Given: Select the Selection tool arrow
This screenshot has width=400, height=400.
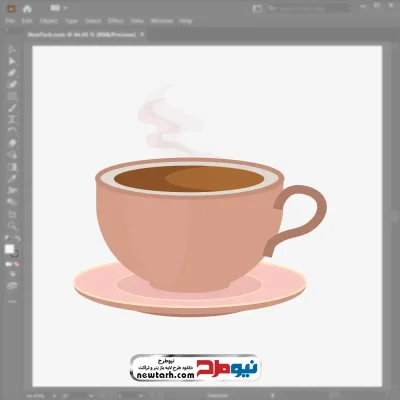Looking at the screenshot, I should pos(12,50).
